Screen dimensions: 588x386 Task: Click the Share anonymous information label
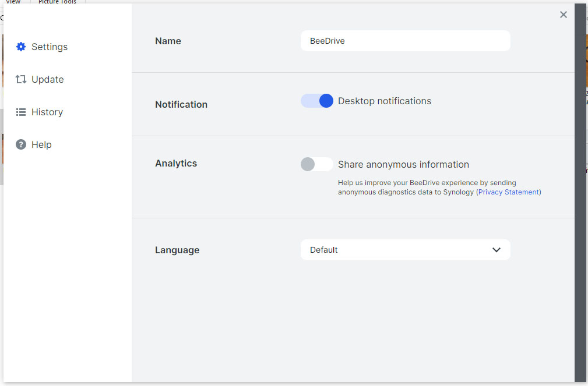403,164
